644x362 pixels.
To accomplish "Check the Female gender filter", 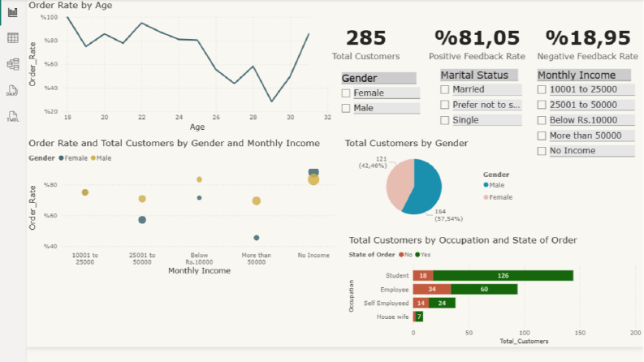I will [x=346, y=93].
